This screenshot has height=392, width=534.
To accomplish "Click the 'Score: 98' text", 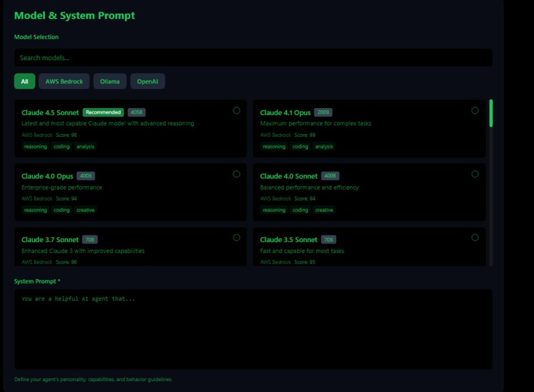I will [66, 135].
